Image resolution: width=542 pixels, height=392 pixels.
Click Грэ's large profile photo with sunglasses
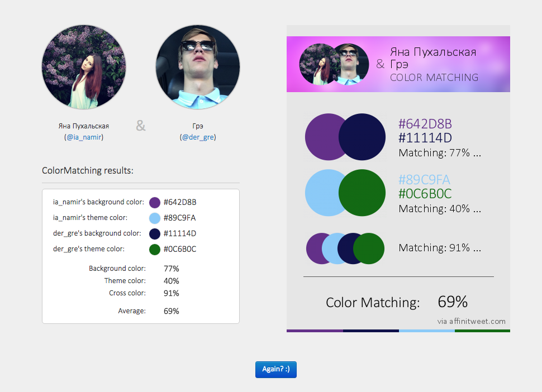[x=197, y=66]
